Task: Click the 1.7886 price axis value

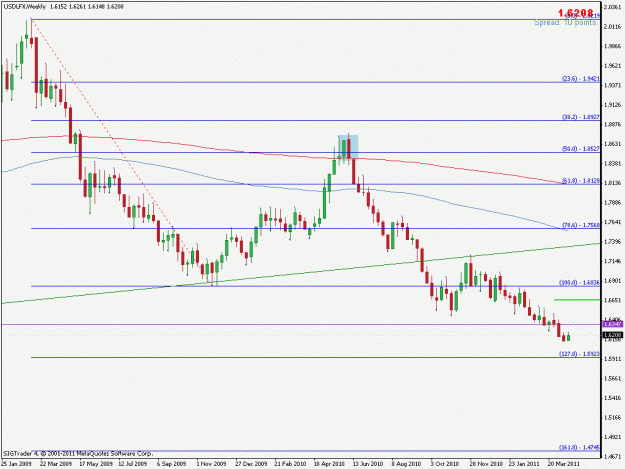Action: 613,202
